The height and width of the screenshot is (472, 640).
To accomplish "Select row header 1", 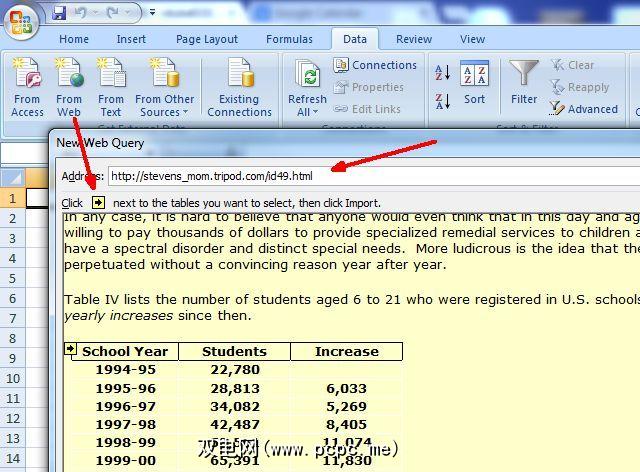I will point(13,198).
